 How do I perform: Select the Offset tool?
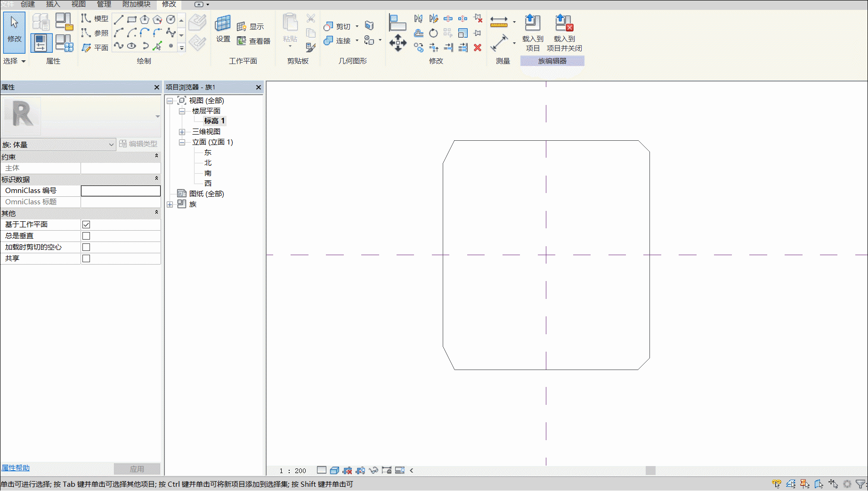coord(419,33)
